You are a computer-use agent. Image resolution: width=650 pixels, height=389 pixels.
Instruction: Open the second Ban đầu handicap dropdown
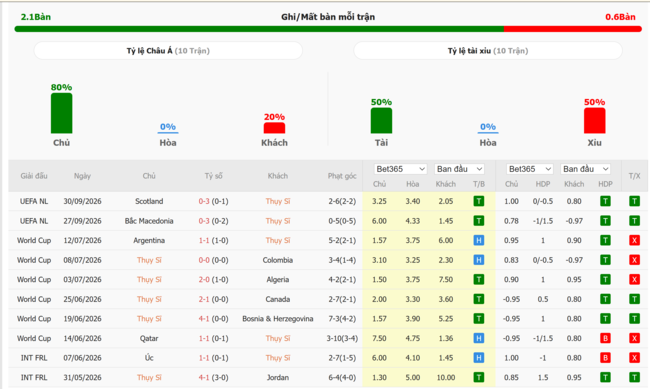click(586, 169)
